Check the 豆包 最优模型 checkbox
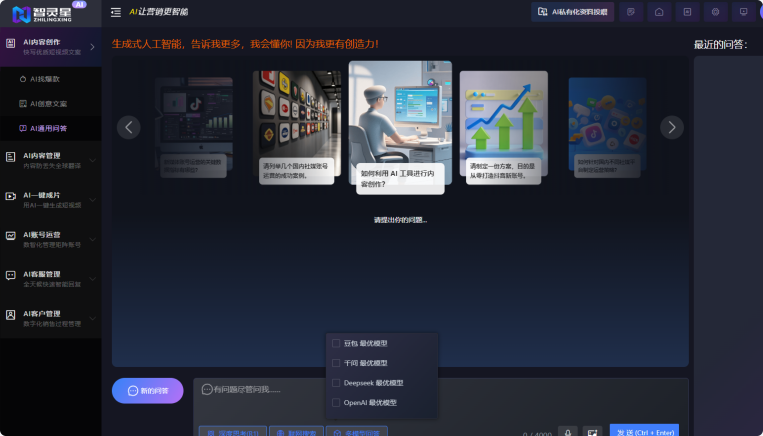The height and width of the screenshot is (436, 763). [x=336, y=344]
